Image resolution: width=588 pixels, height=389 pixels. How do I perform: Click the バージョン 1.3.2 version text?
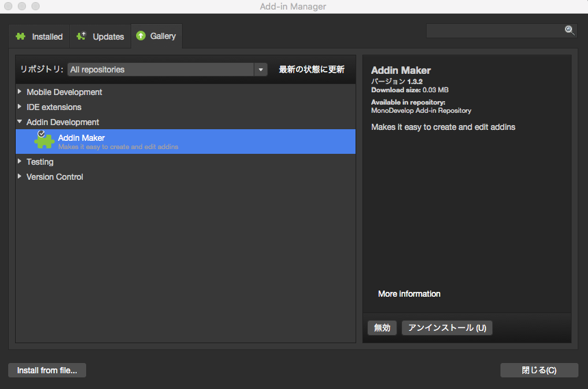click(397, 81)
